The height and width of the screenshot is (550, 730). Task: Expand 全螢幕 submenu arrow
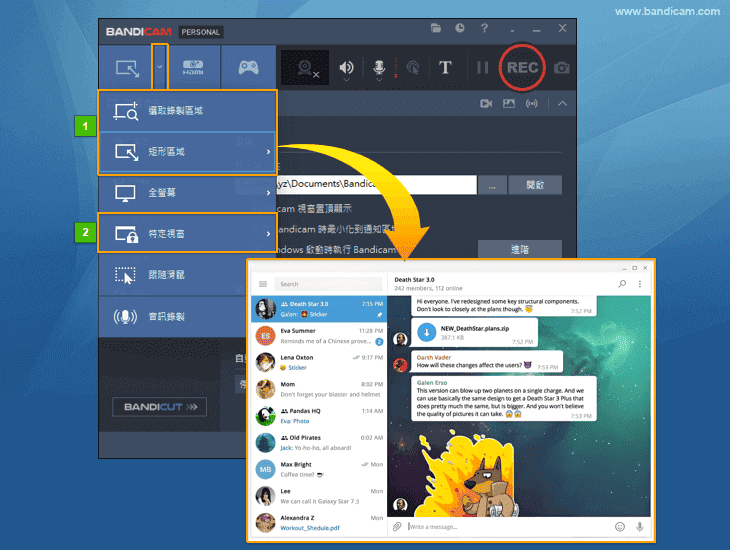(x=268, y=193)
